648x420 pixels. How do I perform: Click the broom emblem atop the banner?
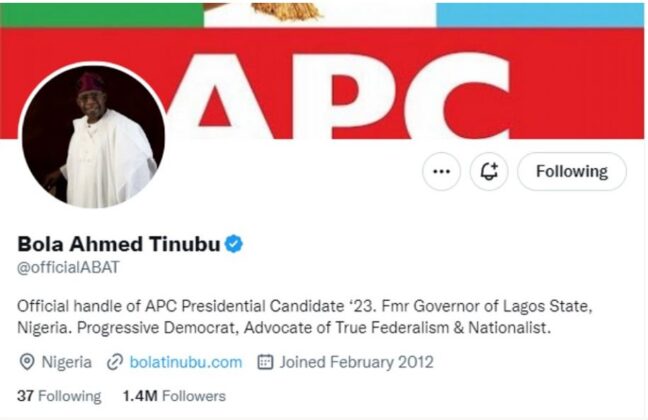286,11
